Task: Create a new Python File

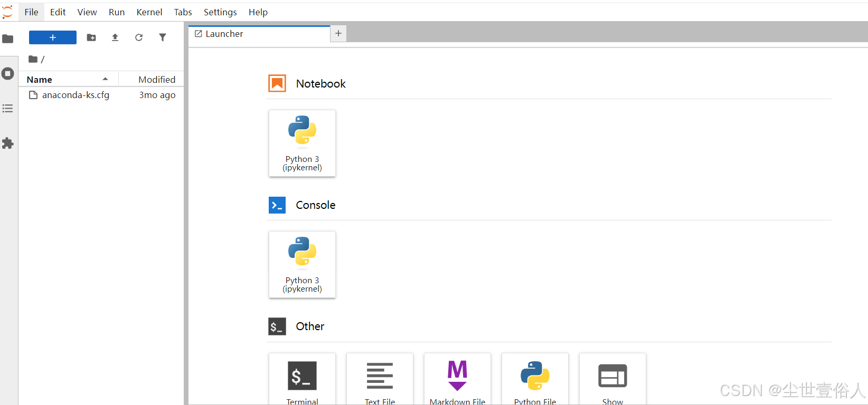Action: pyautogui.click(x=535, y=379)
